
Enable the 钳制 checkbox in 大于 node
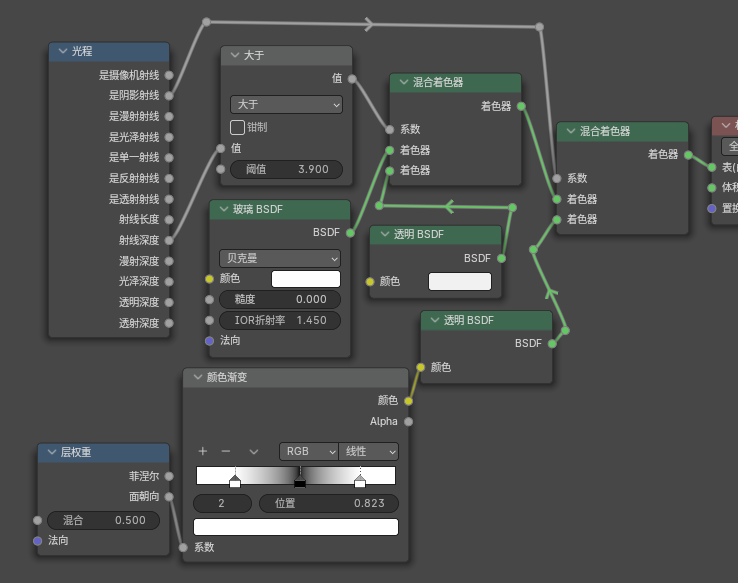[238, 127]
